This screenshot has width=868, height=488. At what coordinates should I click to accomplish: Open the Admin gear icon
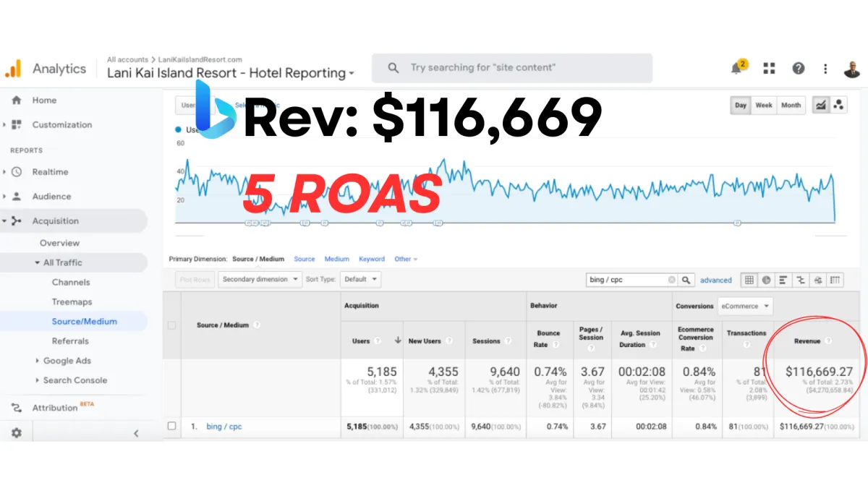pos(16,433)
